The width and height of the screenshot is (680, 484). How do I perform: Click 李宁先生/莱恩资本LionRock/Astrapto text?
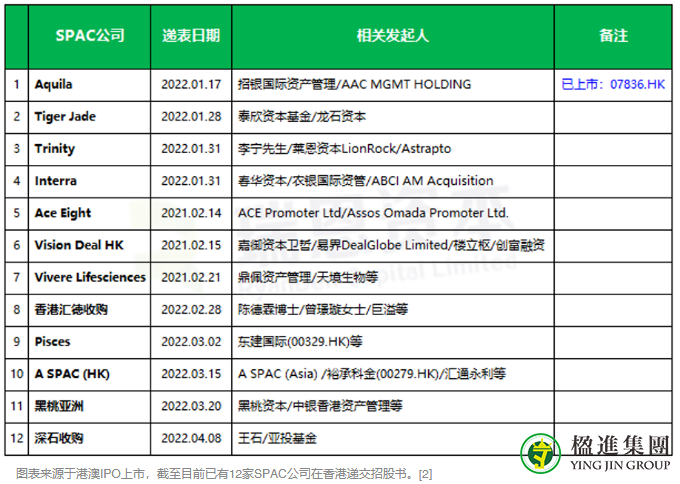click(x=344, y=148)
